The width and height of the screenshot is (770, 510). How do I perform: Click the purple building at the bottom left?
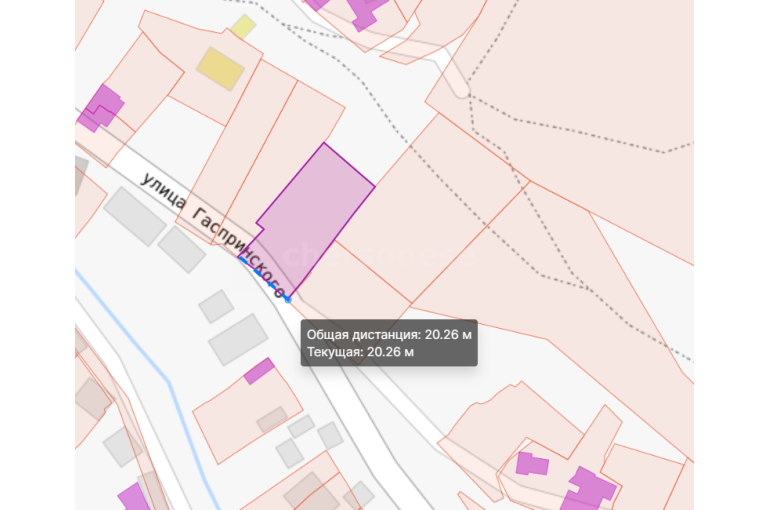(133, 497)
